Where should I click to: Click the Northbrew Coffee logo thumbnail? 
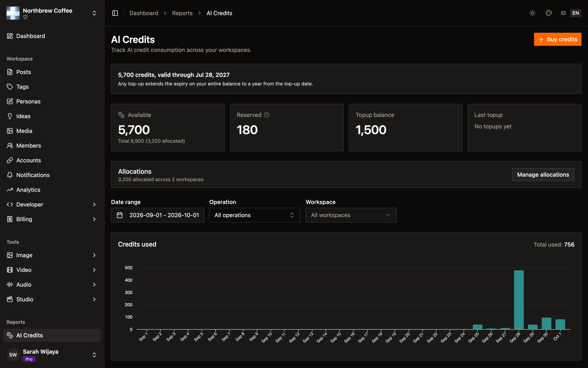click(x=13, y=13)
